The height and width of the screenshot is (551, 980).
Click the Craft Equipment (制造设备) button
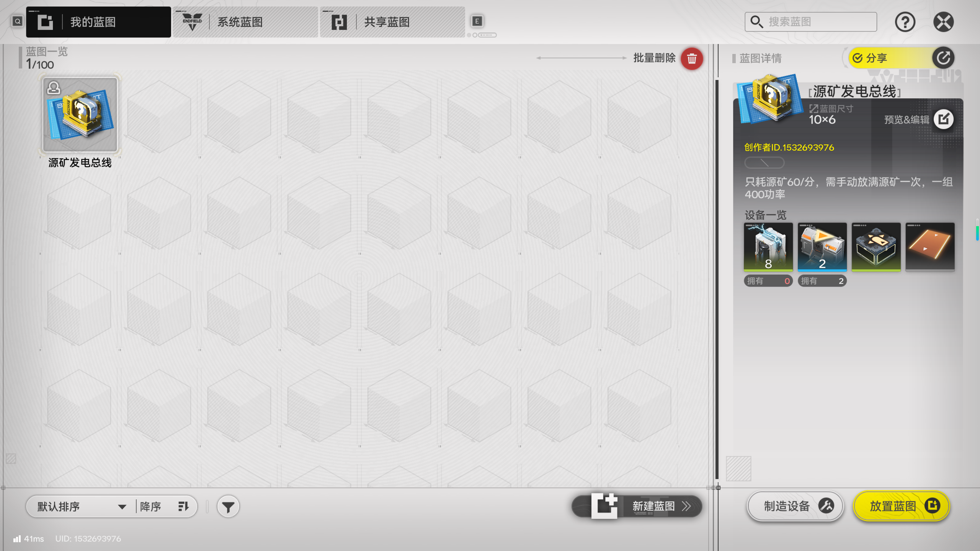795,506
